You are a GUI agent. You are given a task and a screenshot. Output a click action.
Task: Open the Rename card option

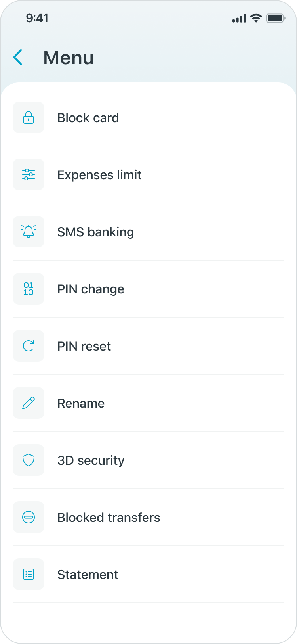tap(81, 403)
